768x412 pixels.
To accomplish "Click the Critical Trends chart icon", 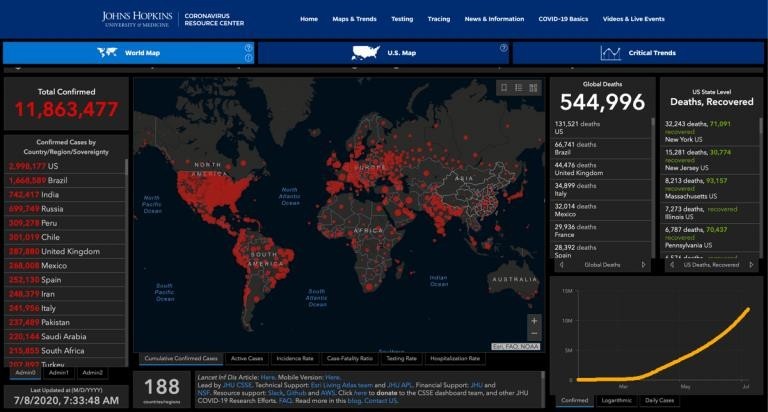I will tap(610, 53).
